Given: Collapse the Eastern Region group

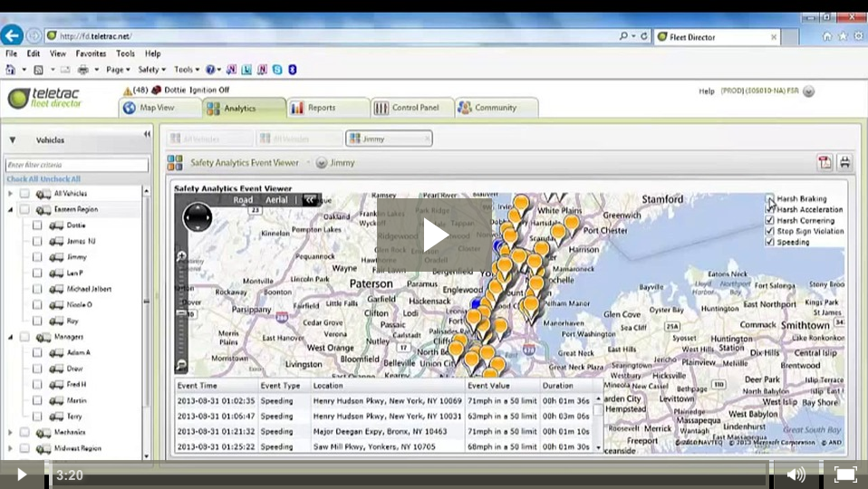Looking at the screenshot, I should [10, 210].
